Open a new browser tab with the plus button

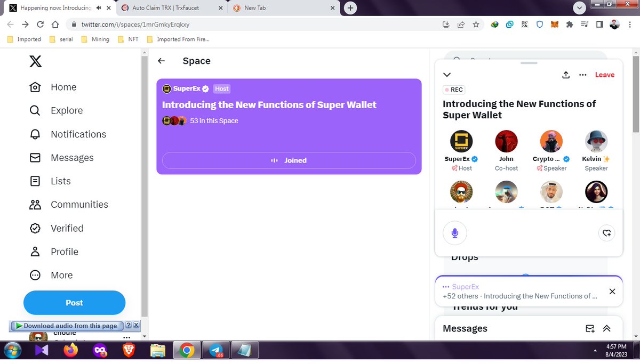pyautogui.click(x=350, y=8)
